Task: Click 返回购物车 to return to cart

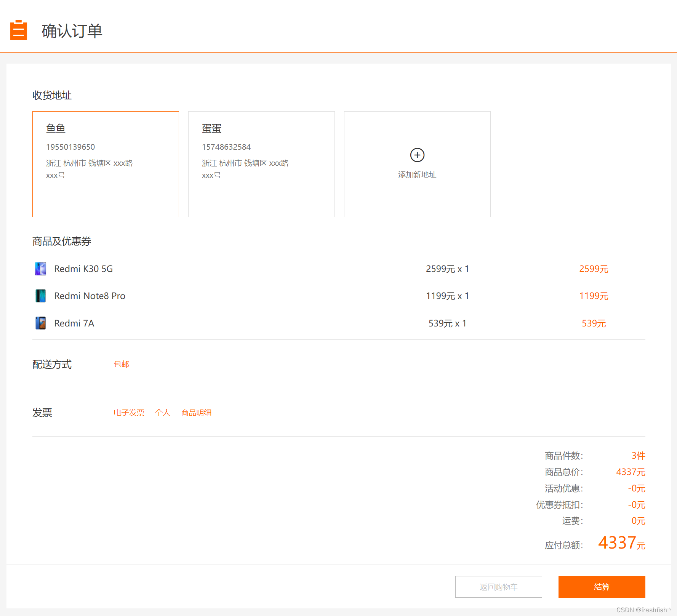Action: click(x=498, y=587)
